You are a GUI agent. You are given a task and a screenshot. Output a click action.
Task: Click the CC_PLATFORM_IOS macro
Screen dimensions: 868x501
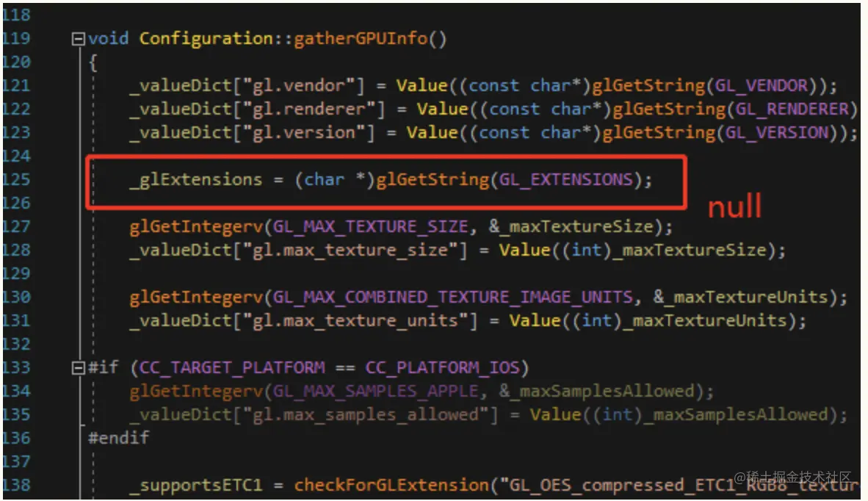pyautogui.click(x=442, y=367)
